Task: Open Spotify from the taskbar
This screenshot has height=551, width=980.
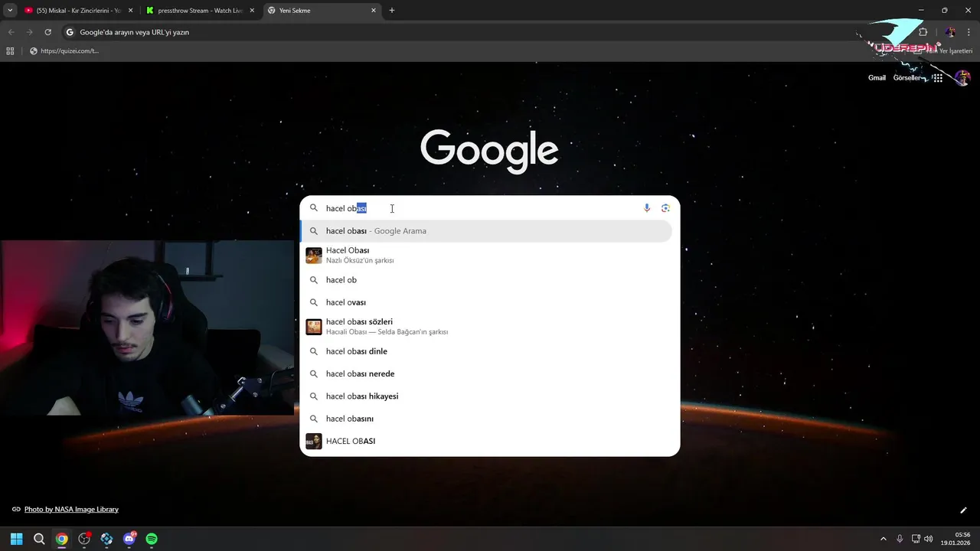Action: point(152,539)
